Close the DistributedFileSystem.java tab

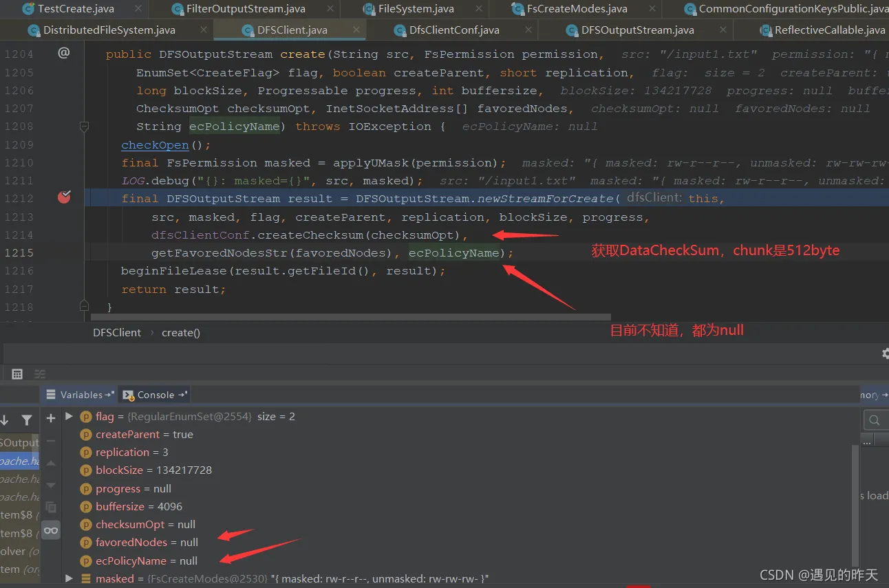click(x=204, y=30)
